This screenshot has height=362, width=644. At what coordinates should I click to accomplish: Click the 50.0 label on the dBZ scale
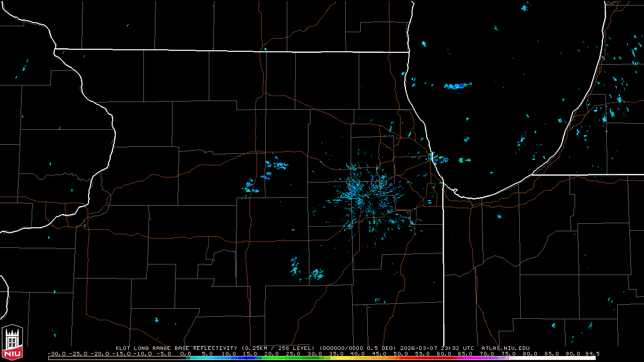pos(400,353)
